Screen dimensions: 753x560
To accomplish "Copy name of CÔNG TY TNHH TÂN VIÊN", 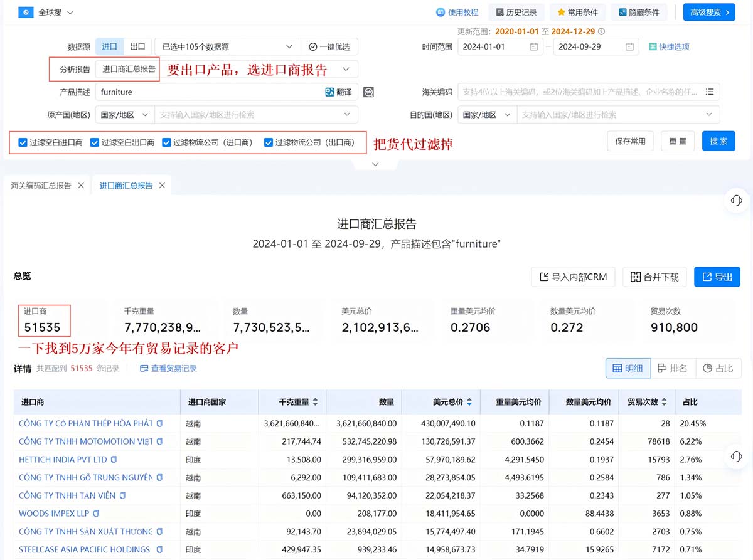I will 123,495.
